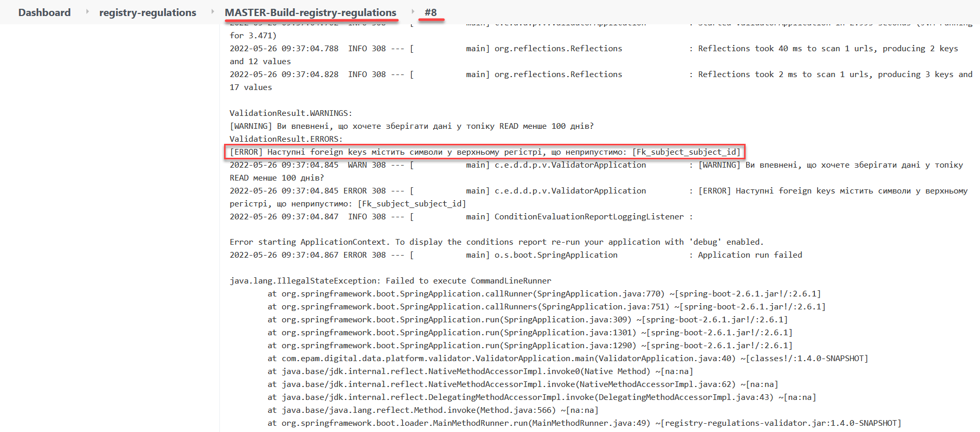Click ValidatorApplication.main stack trace line
Image resolution: width=980 pixels, height=432 pixels.
[568, 359]
